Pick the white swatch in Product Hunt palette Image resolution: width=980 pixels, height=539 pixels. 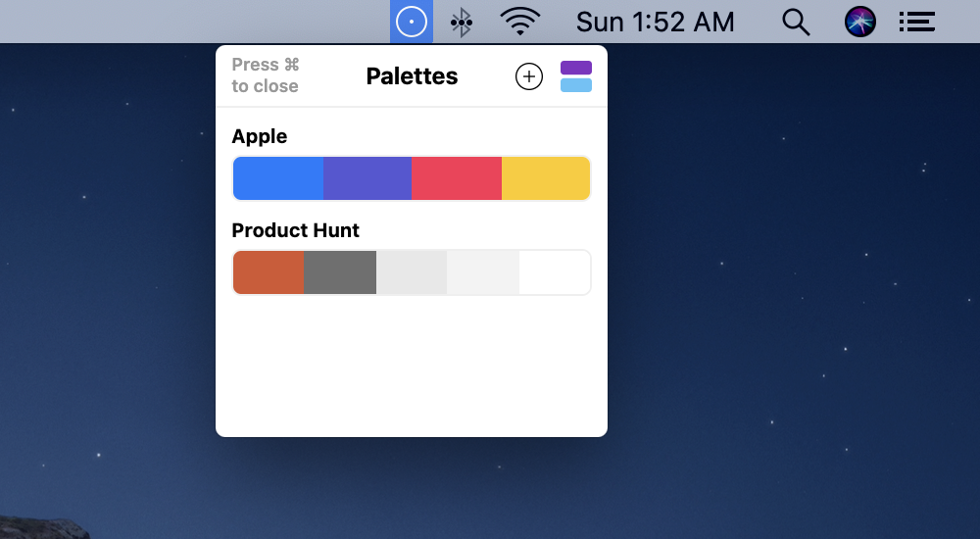click(x=555, y=272)
